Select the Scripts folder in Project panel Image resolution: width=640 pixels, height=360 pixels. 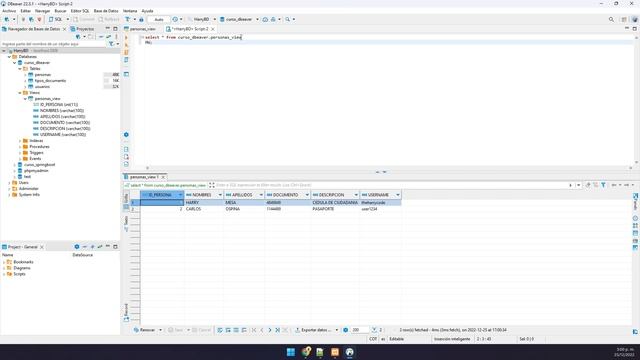tap(16, 274)
